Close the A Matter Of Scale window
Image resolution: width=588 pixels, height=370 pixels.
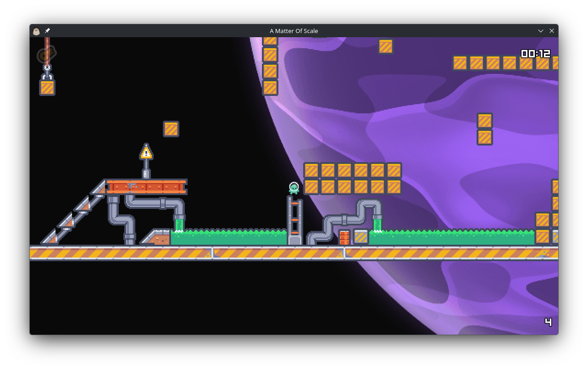[552, 31]
